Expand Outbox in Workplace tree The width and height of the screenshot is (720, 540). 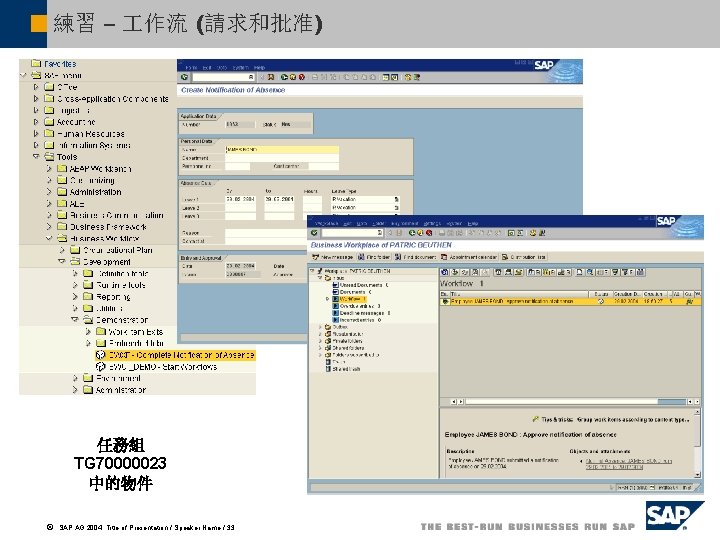pyautogui.click(x=320, y=327)
